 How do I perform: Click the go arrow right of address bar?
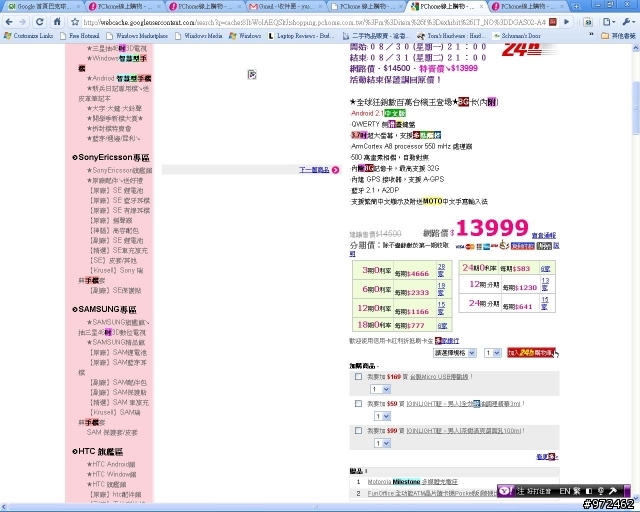[567, 22]
